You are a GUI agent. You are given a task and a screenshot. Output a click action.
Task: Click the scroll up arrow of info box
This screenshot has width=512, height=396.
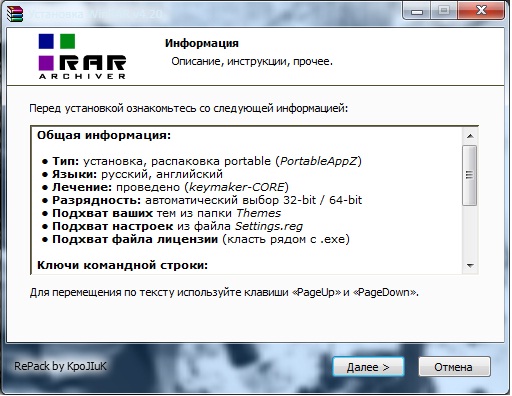[470, 136]
